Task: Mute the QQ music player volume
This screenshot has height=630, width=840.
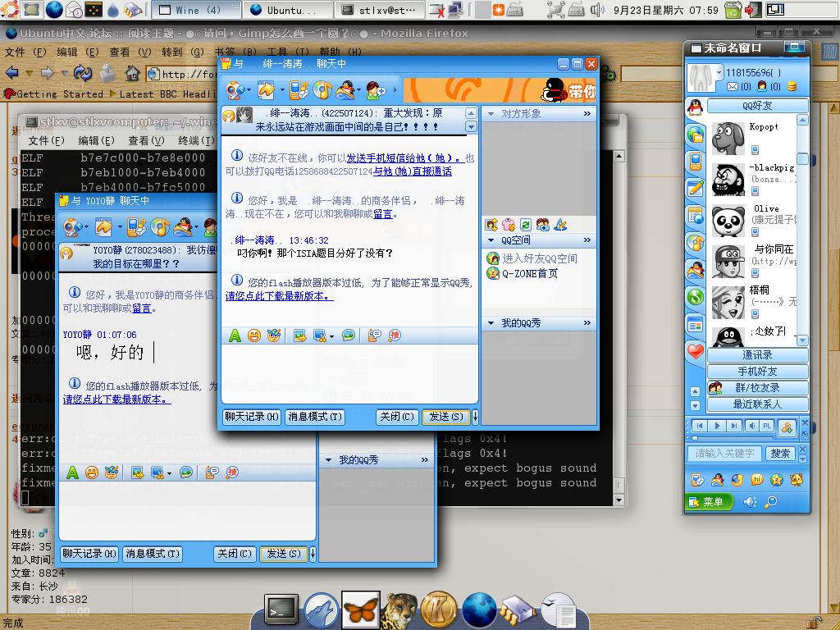Action: [752, 426]
